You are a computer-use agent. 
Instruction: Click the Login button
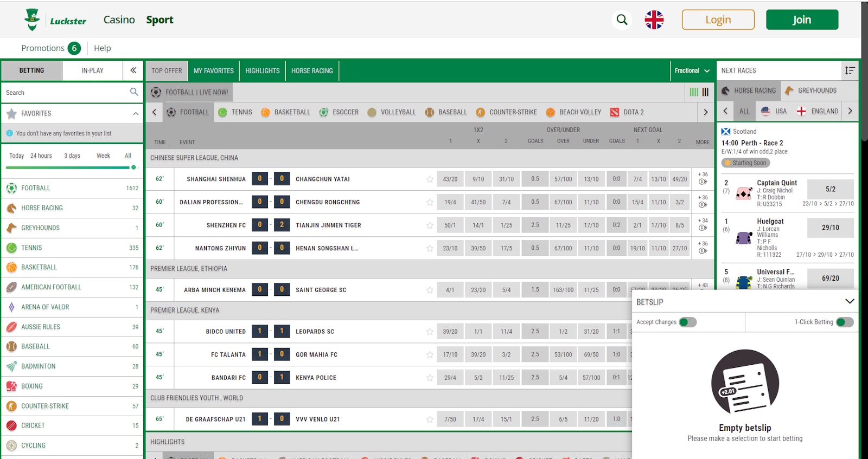(718, 20)
